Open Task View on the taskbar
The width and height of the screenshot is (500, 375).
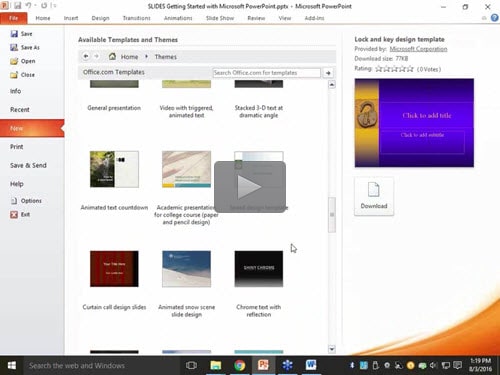(x=191, y=365)
